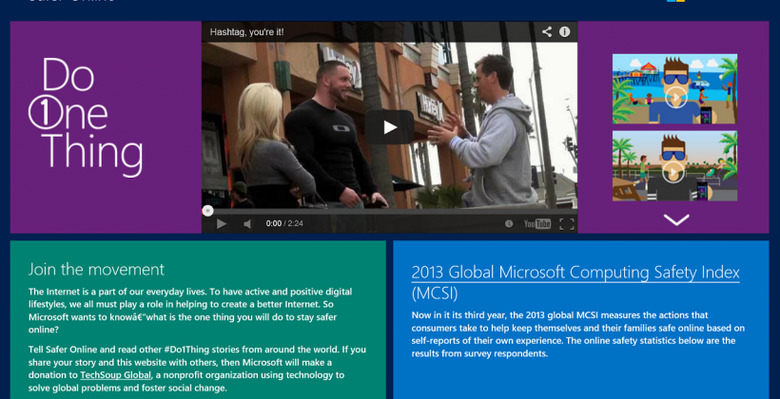Click the 'Hashtag, you're it!' video title
The width and height of the screenshot is (780, 399).
[x=247, y=32]
